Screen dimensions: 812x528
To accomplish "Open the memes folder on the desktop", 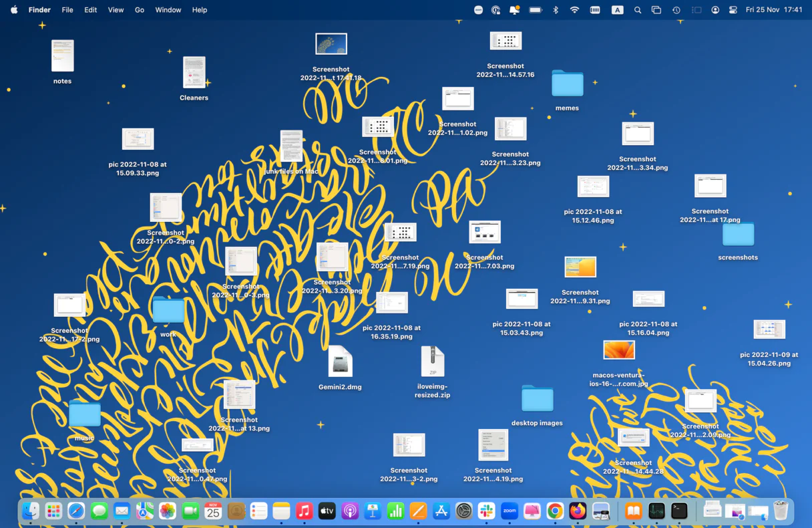I will (x=567, y=84).
